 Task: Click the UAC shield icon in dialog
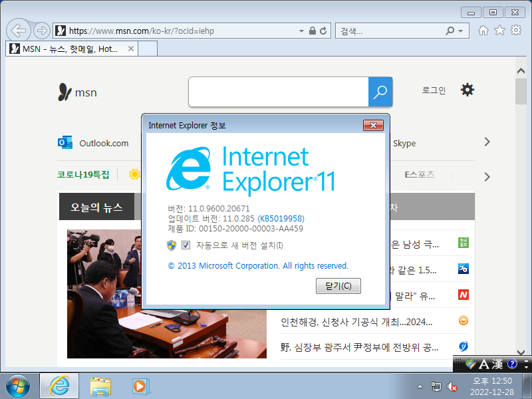172,245
